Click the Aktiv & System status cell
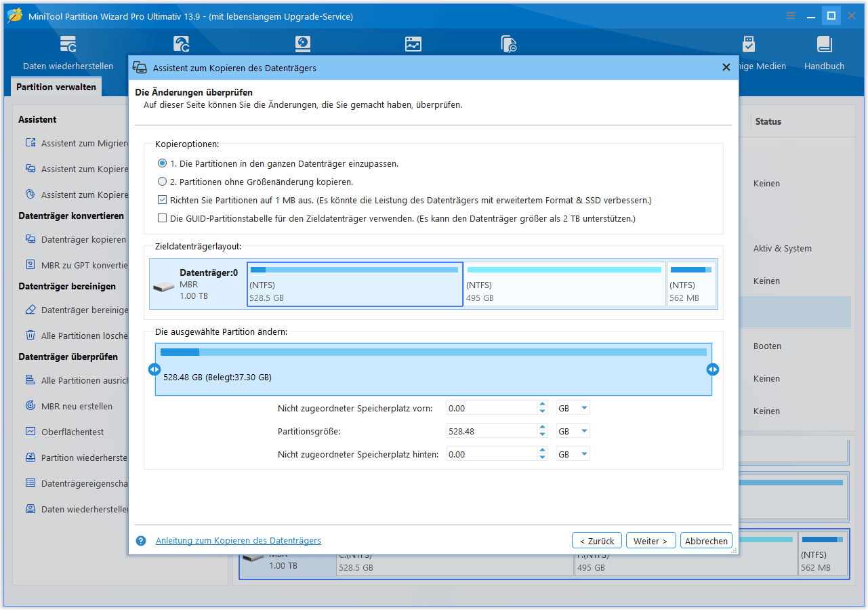The height and width of the screenshot is (610, 868). click(x=783, y=249)
